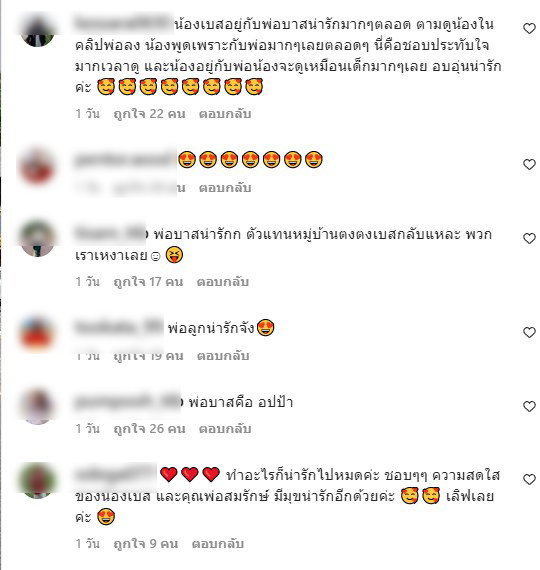Like the first comment with 22 likes

(529, 28)
